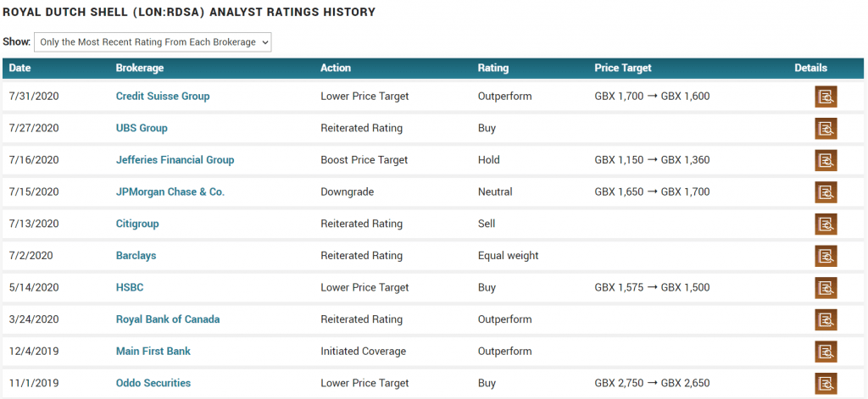Open the Jefferies Financial Group link
Screen dimensions: 868x399
pyautogui.click(x=175, y=160)
